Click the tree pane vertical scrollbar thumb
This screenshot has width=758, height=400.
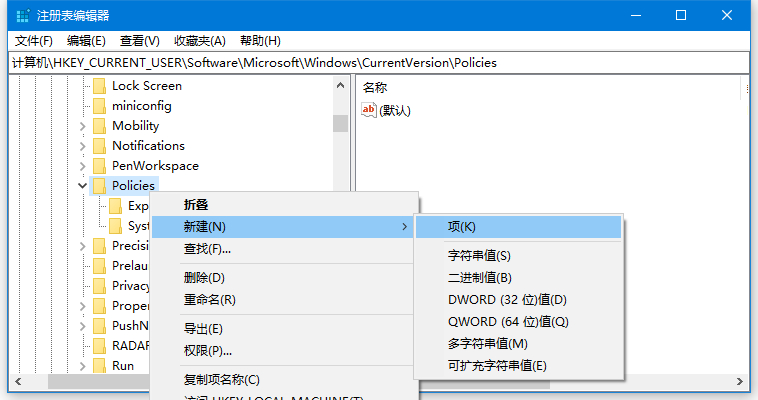(340, 123)
